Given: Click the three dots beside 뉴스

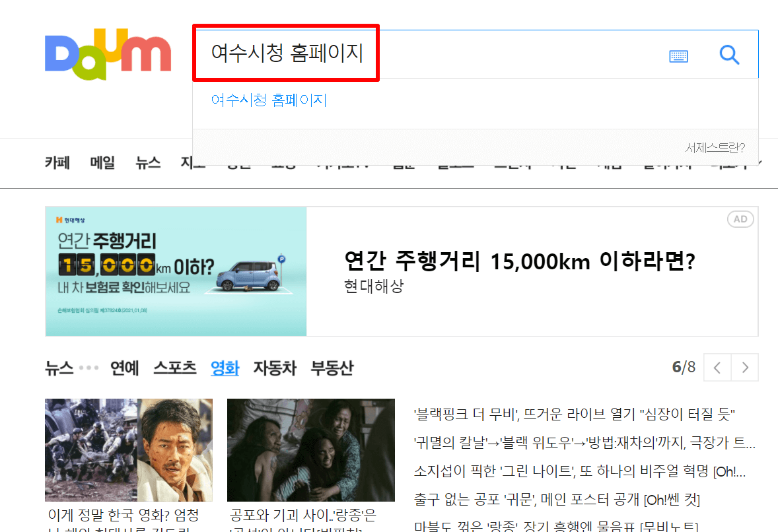Looking at the screenshot, I should (x=88, y=368).
